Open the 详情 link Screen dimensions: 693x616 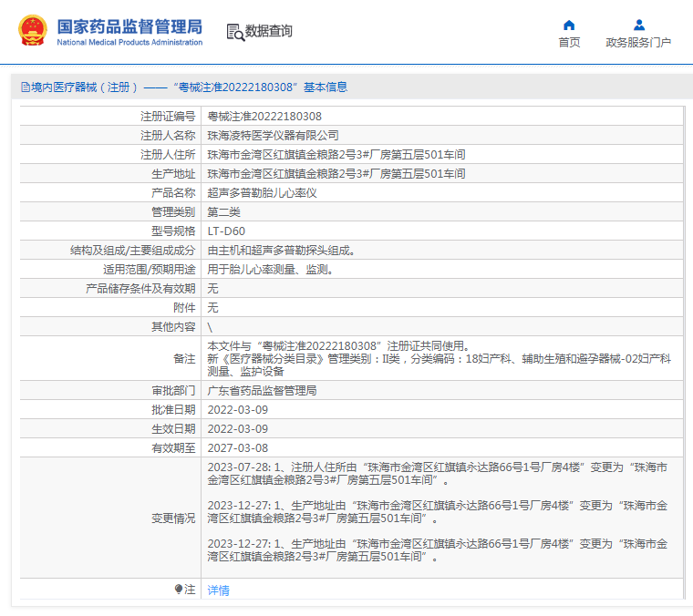click(x=219, y=590)
